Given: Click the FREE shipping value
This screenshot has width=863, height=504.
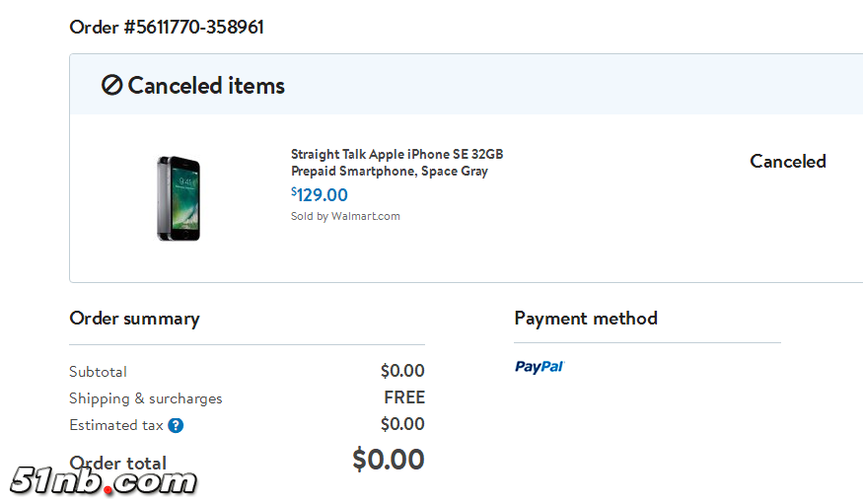Looking at the screenshot, I should pyautogui.click(x=404, y=397).
